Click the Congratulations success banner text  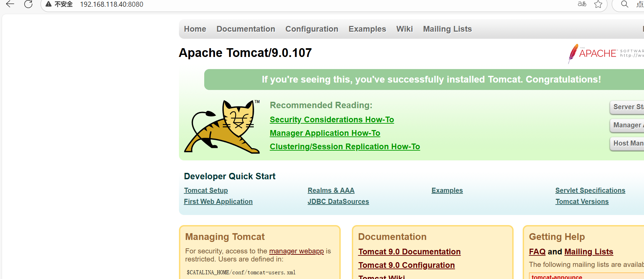click(431, 80)
